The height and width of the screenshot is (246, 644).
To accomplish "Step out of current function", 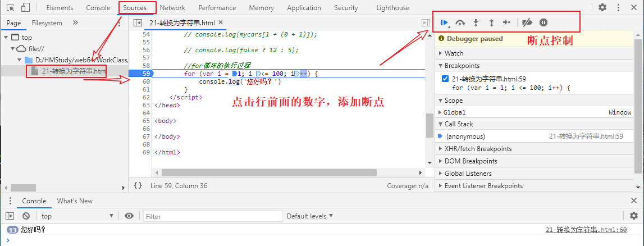I will click(491, 22).
